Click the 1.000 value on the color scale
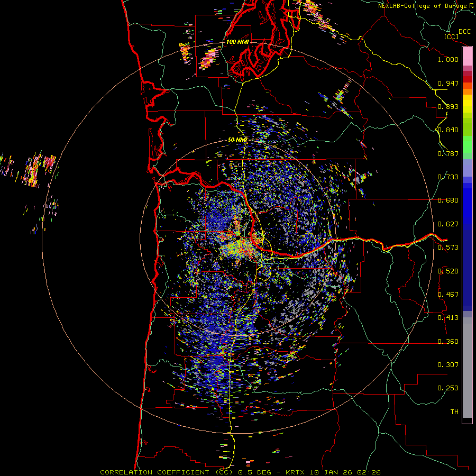The height and width of the screenshot is (476, 476). click(448, 59)
